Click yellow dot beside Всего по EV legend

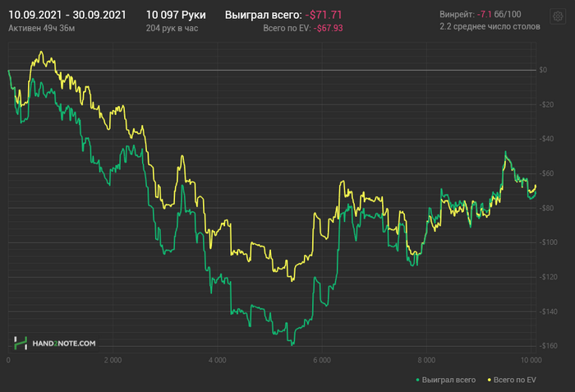point(490,380)
